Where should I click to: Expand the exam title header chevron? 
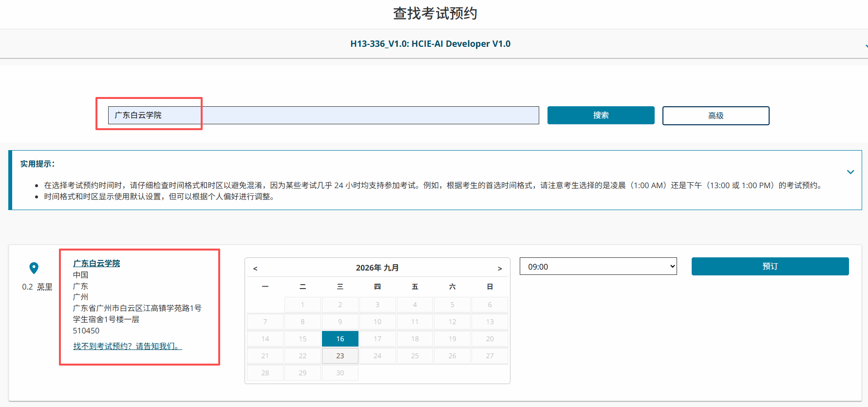tap(866, 46)
